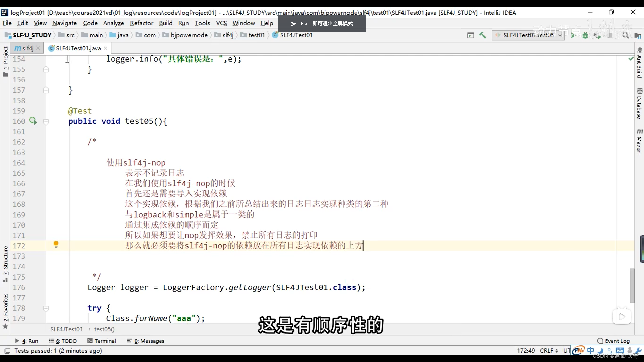Open the run anything terminal icon
This screenshot has height=362, width=644.
[x=471, y=35]
